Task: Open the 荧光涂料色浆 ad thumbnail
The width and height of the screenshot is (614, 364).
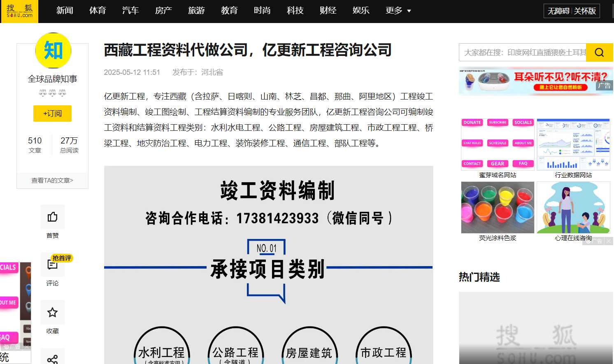Action: (x=498, y=208)
